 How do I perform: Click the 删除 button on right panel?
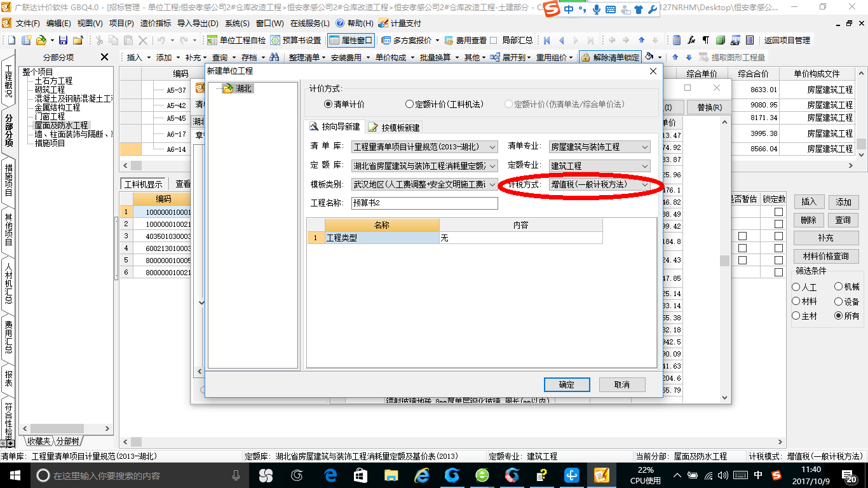pos(808,220)
